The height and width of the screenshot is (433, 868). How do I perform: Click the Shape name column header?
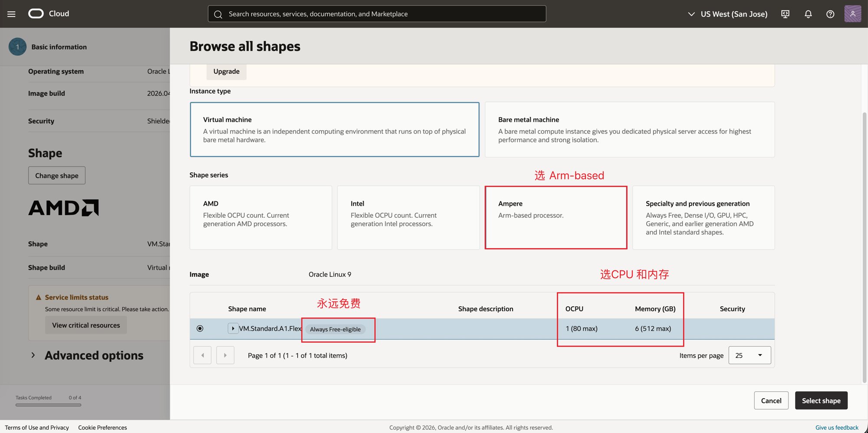click(x=247, y=309)
